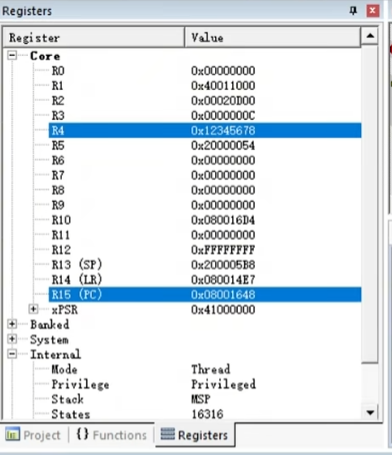Click the value 0xFFFFFFFF
This screenshot has height=455, width=392.
223,250
